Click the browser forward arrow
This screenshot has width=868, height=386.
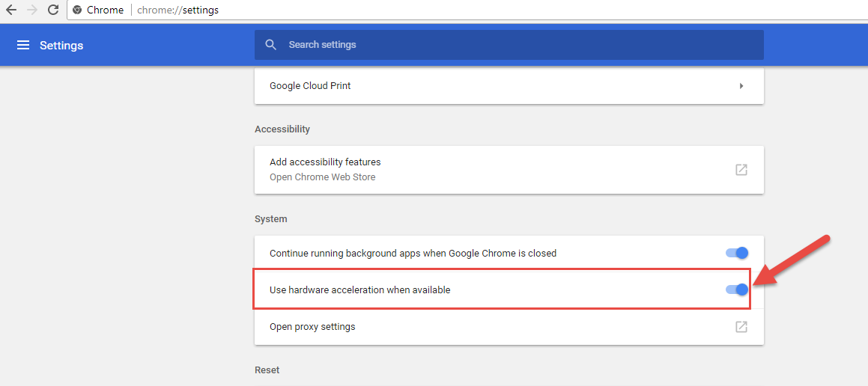click(31, 10)
